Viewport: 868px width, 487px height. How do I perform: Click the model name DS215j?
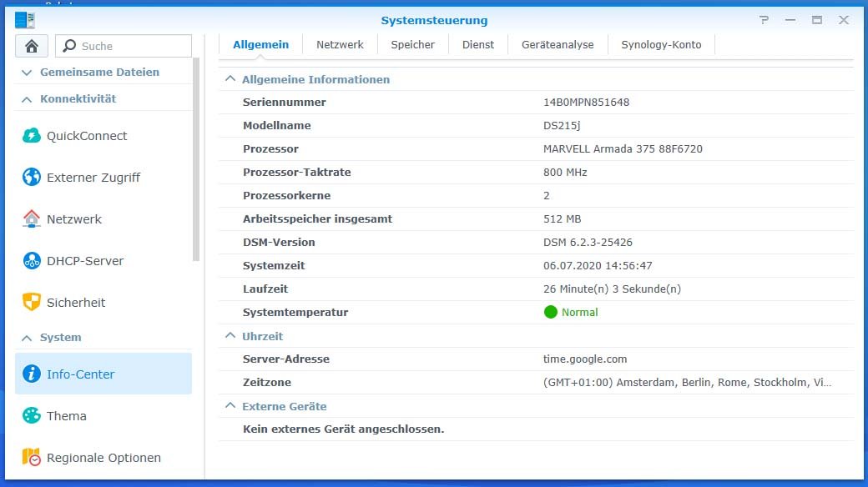[x=562, y=126]
